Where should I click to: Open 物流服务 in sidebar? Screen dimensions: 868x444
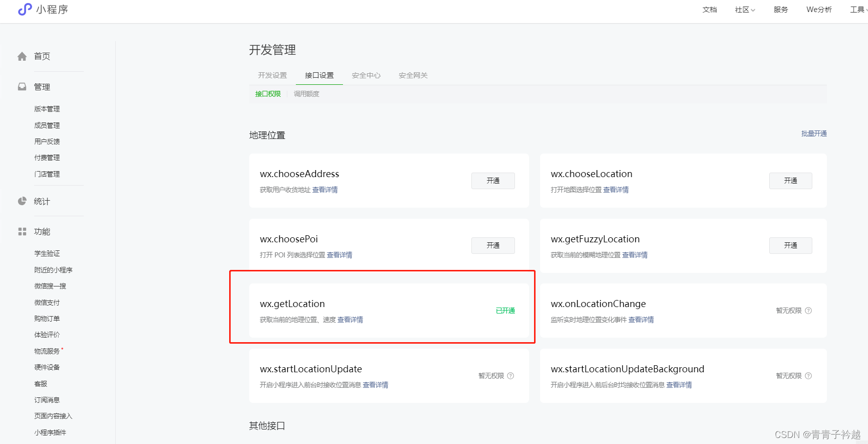click(x=47, y=351)
